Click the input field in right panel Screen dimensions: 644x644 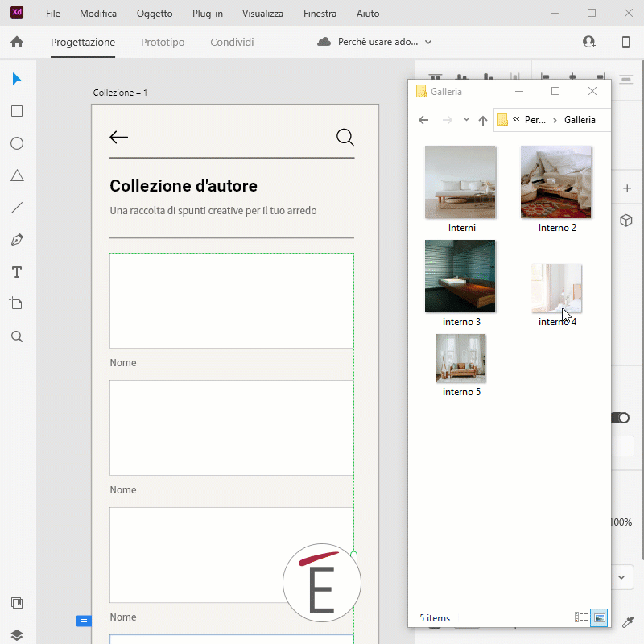[622, 446]
